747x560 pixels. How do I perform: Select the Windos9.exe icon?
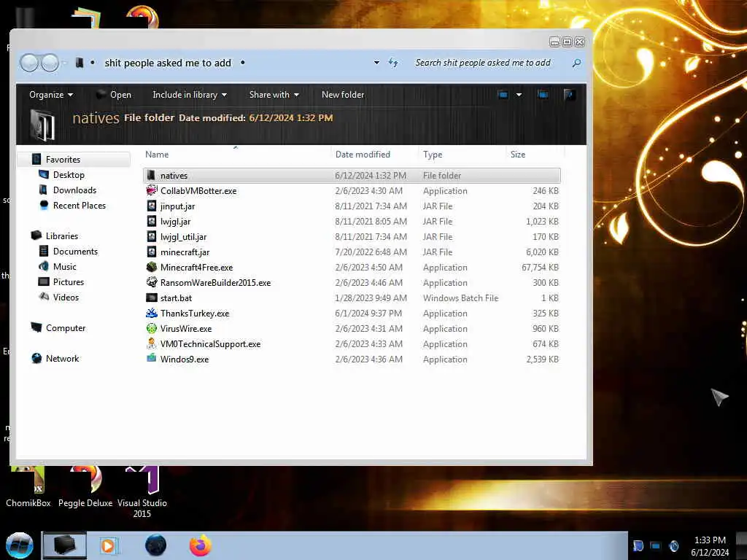point(151,358)
